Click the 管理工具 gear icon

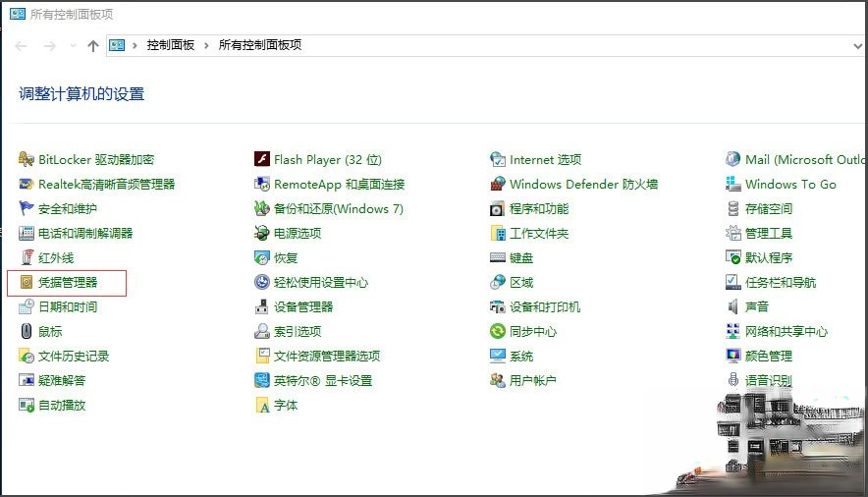(x=732, y=233)
